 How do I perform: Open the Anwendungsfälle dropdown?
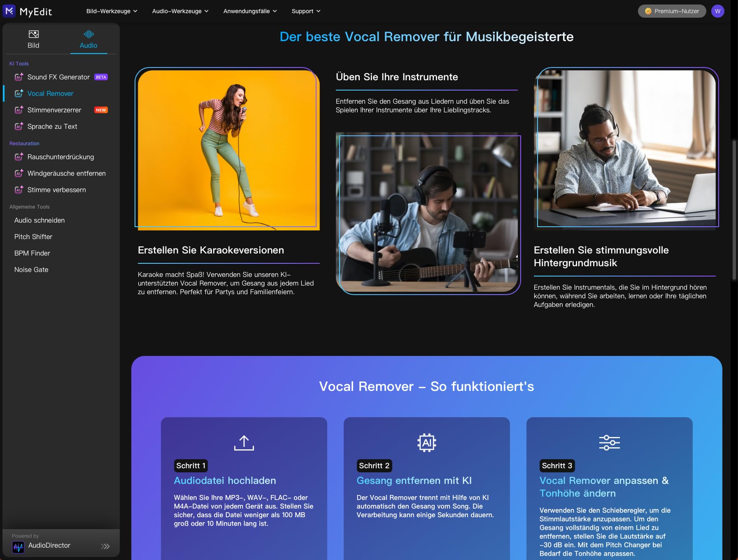[250, 11]
